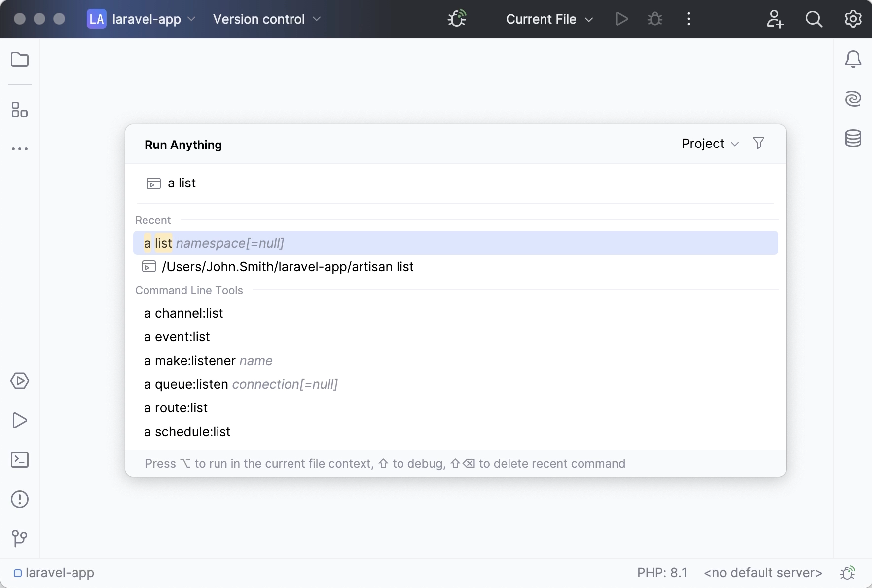Open the Problems tool window icon
This screenshot has height=588, width=872.
(20, 499)
